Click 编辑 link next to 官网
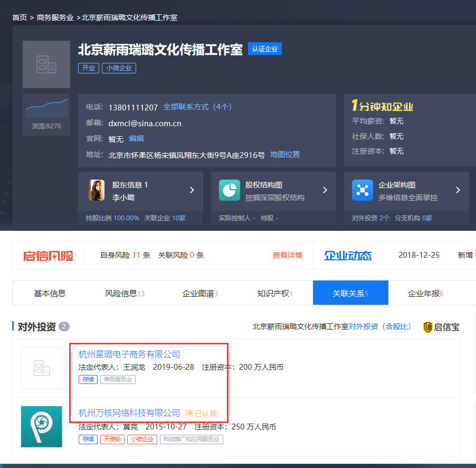The height and width of the screenshot is (468, 476). point(136,138)
